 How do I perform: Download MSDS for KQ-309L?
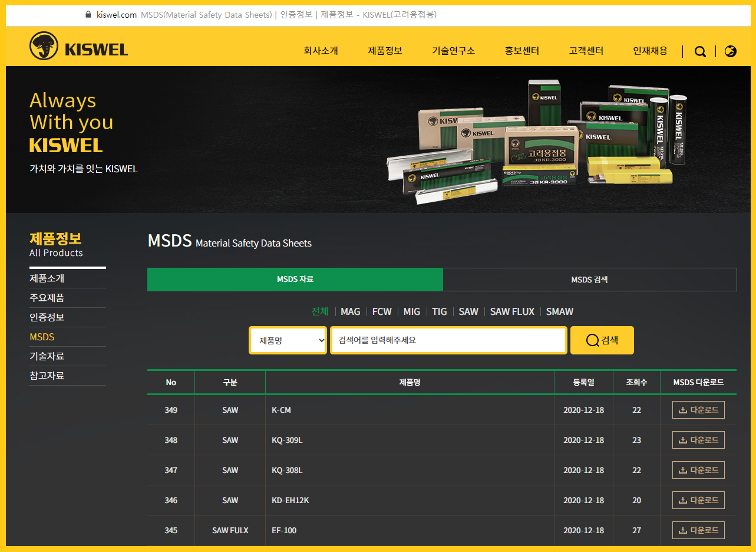coord(698,440)
